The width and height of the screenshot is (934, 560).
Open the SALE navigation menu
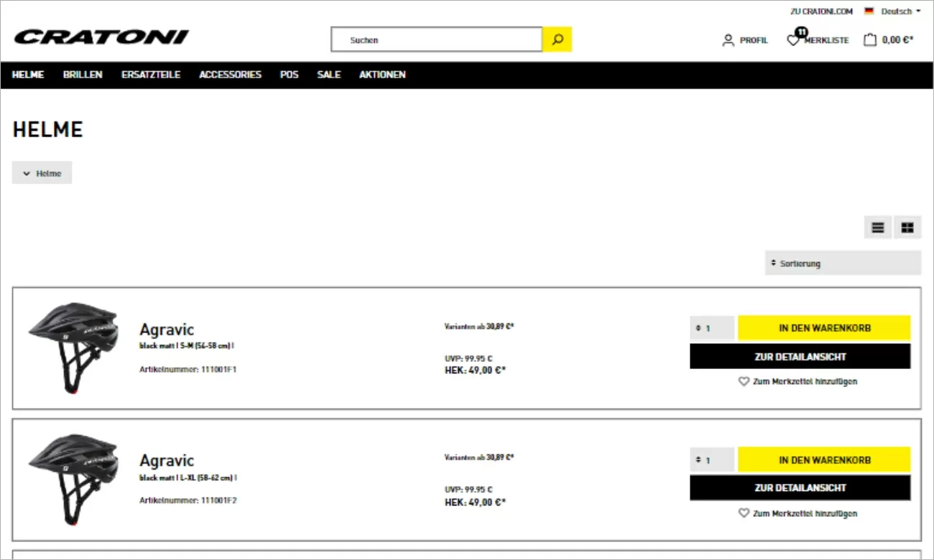click(328, 74)
